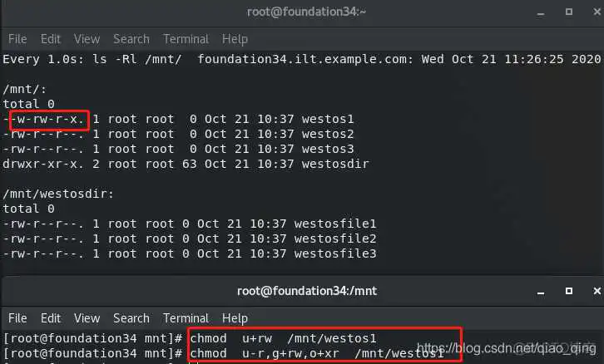Open Search menu in /mnt terminal
The height and width of the screenshot is (364, 604).
click(131, 318)
